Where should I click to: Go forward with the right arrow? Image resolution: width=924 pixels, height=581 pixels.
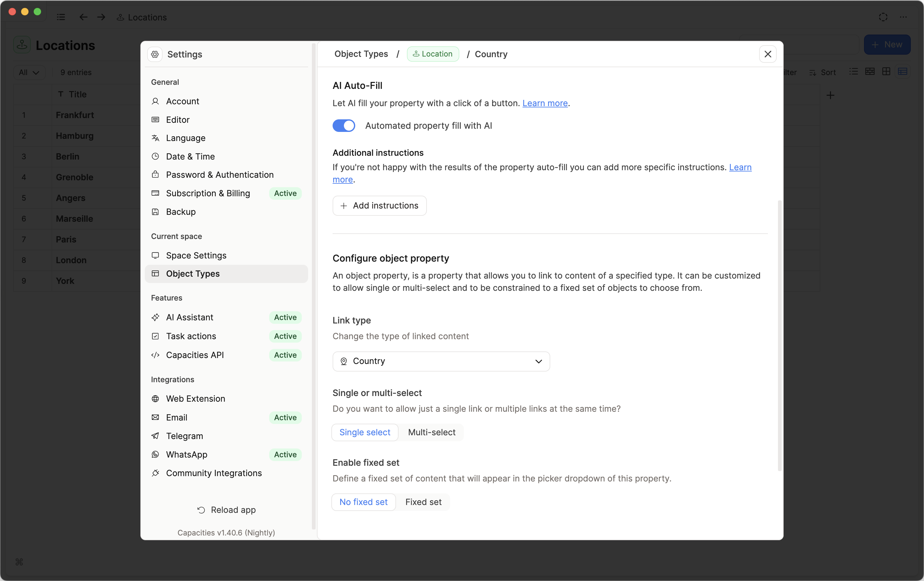pos(101,17)
